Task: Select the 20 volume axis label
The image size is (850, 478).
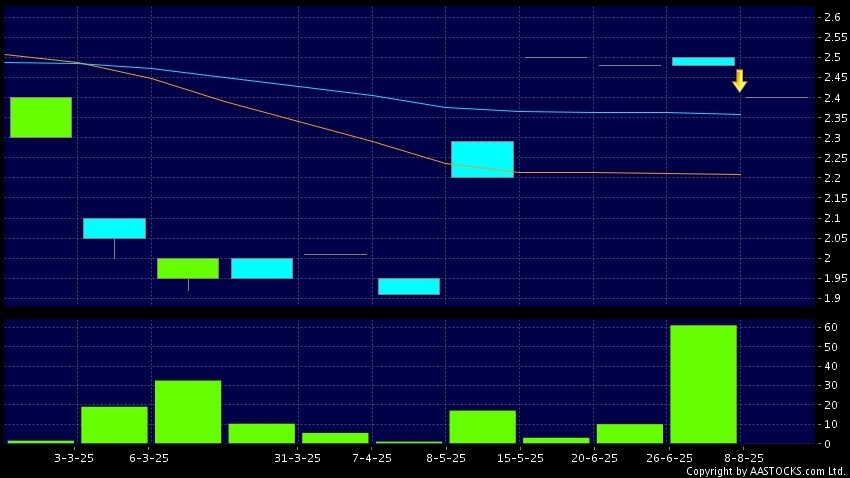Action: (x=830, y=405)
